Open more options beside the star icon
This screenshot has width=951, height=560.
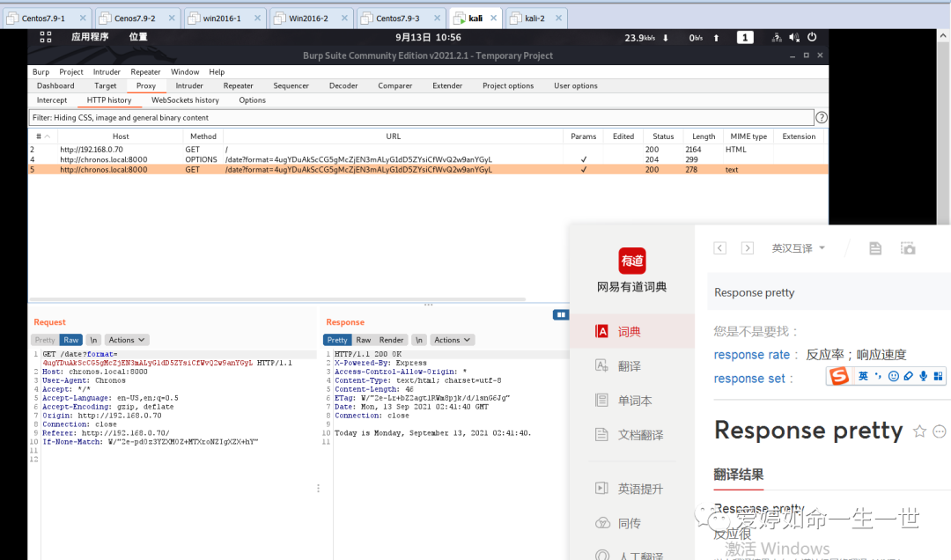point(940,431)
